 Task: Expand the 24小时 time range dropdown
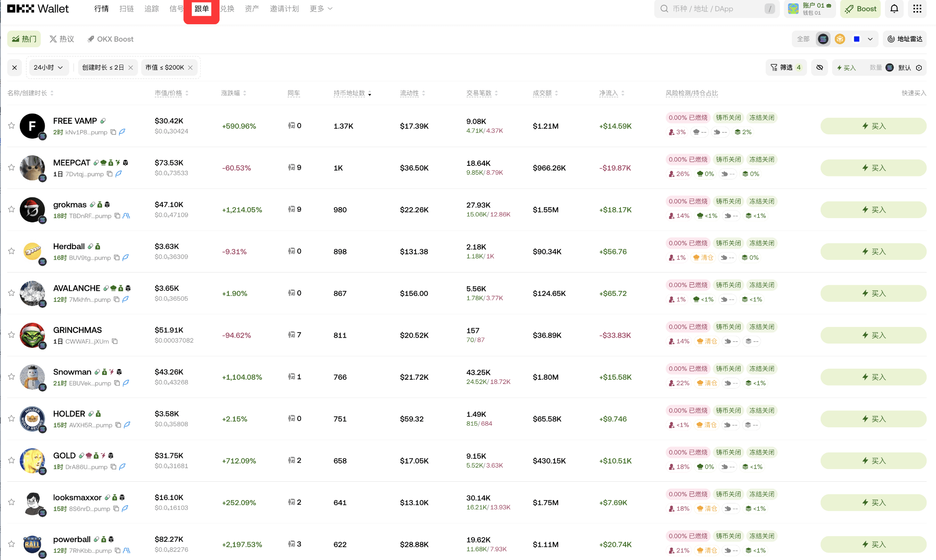tap(48, 68)
